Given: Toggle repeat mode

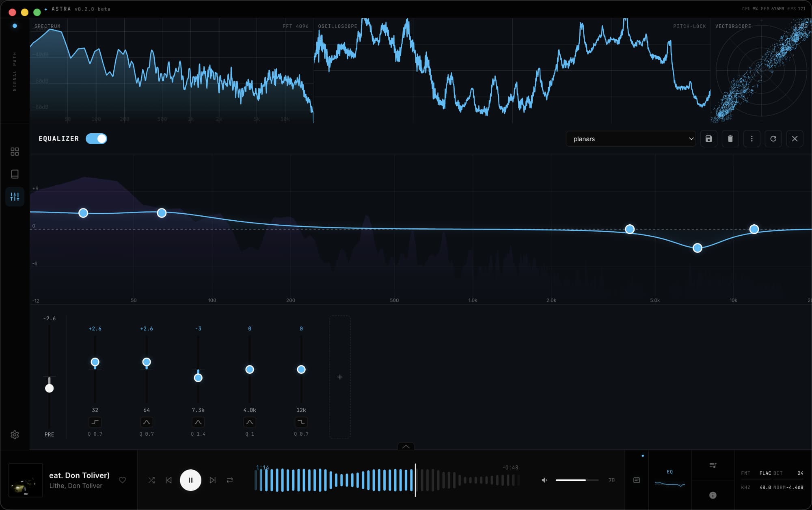Looking at the screenshot, I should coord(230,480).
